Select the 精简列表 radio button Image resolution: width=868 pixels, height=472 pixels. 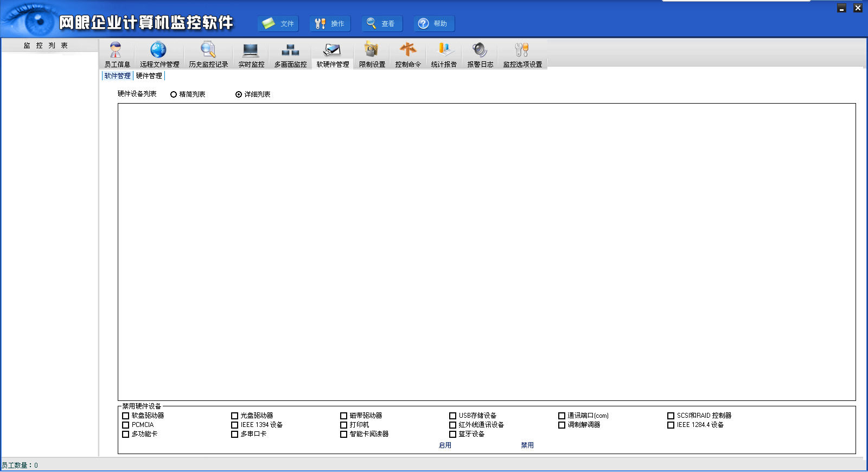click(174, 94)
